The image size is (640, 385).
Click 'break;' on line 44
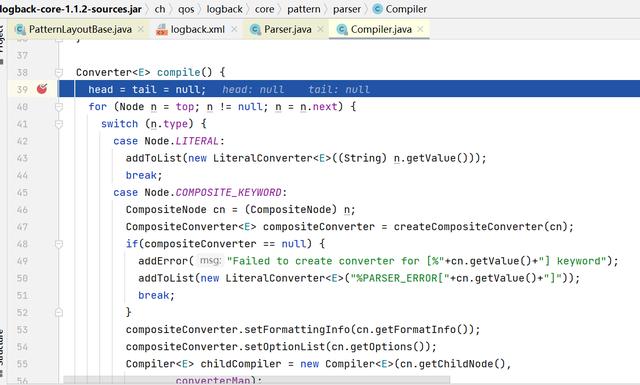point(144,175)
